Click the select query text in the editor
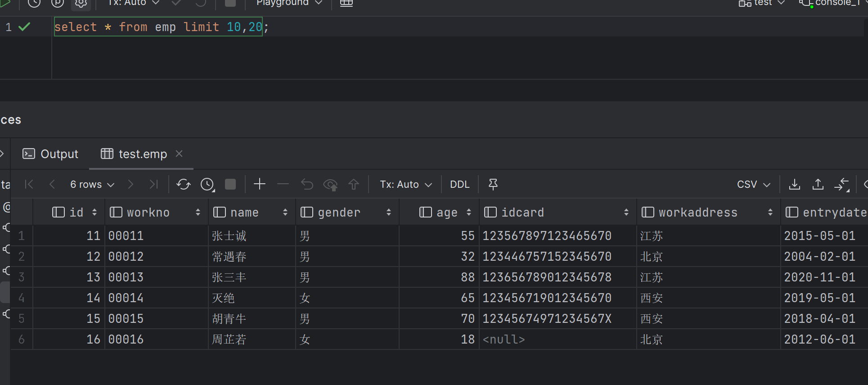The height and width of the screenshot is (385, 868). click(158, 27)
